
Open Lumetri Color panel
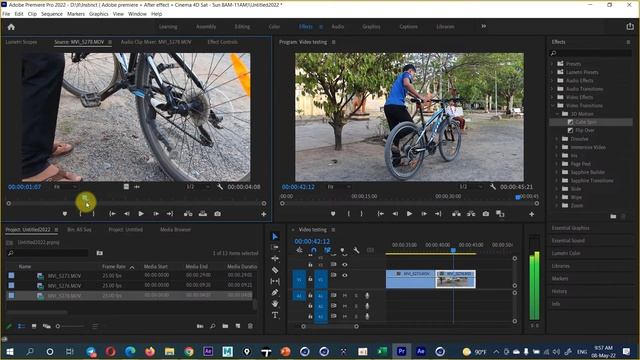click(566, 253)
